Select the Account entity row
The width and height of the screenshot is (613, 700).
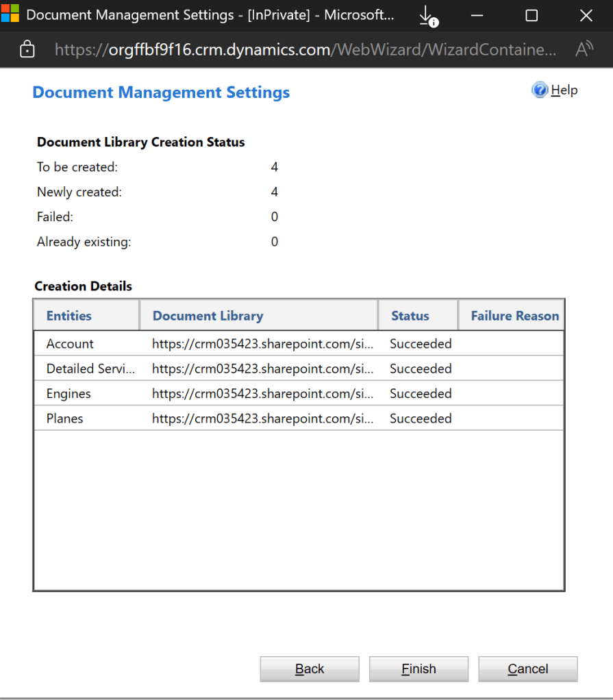pyautogui.click(x=70, y=344)
